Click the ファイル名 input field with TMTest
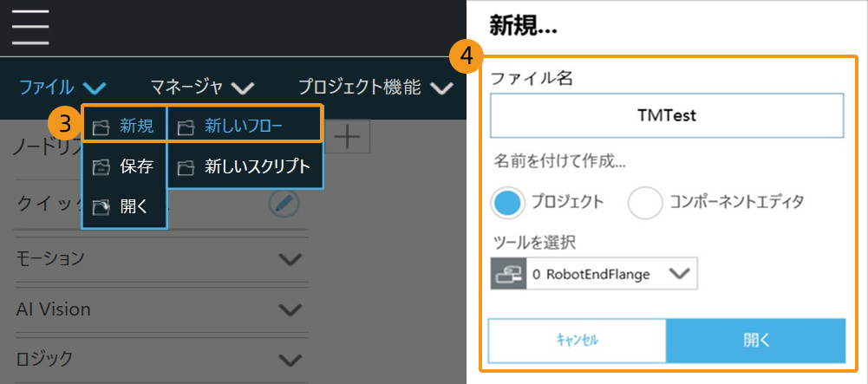 tap(667, 115)
